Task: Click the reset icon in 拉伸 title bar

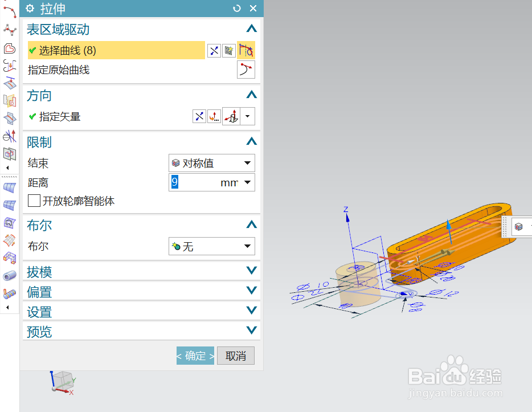Action: click(x=237, y=9)
